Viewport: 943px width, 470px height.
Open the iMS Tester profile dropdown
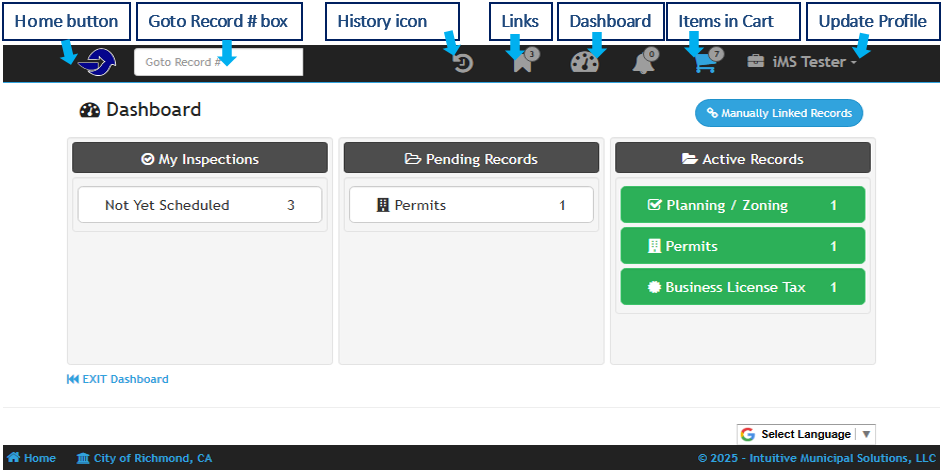[x=802, y=61]
